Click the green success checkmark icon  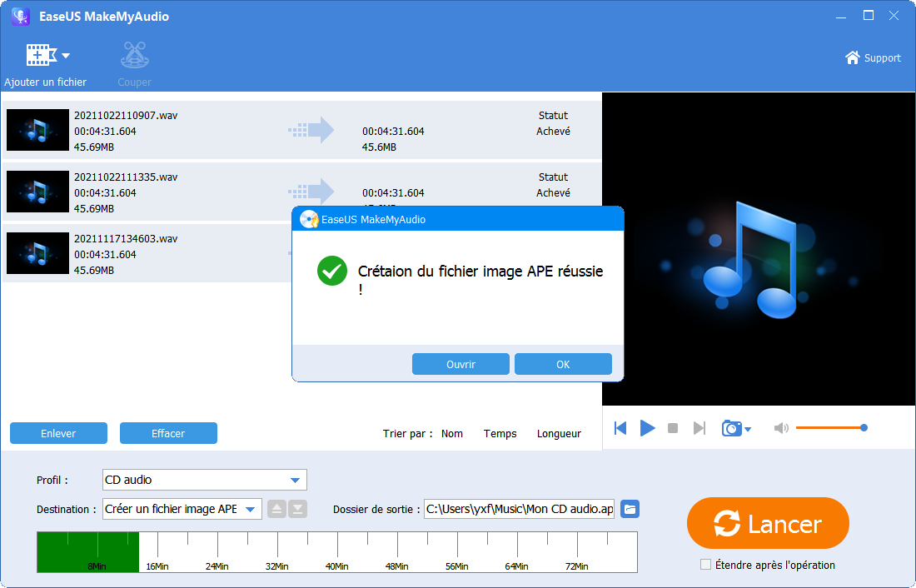[332, 272]
